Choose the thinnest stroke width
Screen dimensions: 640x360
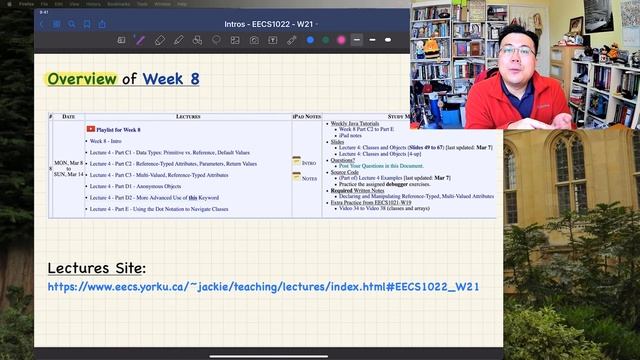(x=357, y=40)
